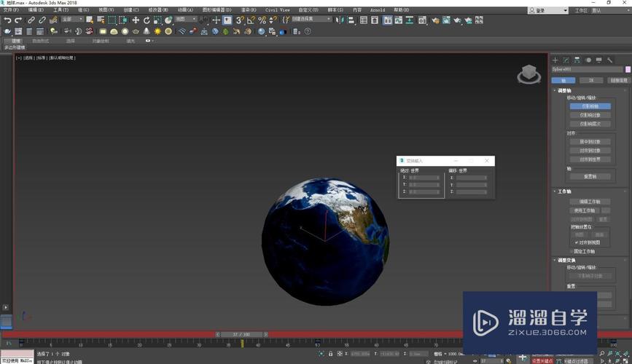Toggle 对齐到视图 checkbox
The image size is (632, 364).
(577, 242)
